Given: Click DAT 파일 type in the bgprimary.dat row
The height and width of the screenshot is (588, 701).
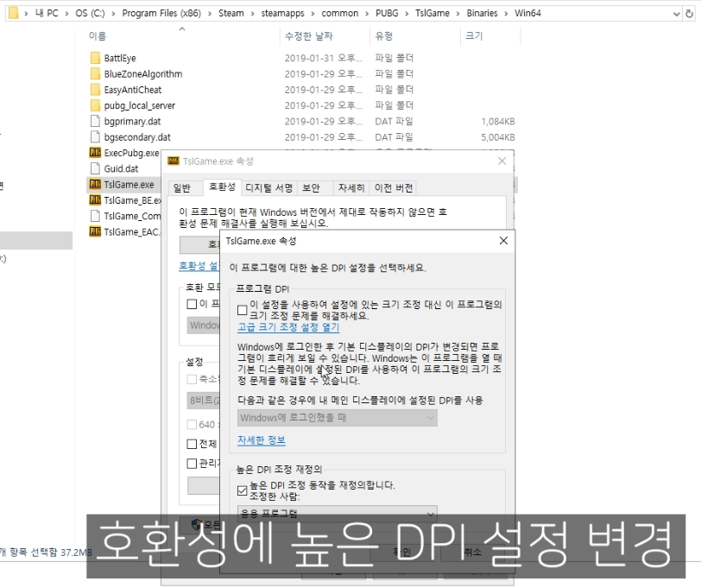Looking at the screenshot, I should click(x=394, y=121).
